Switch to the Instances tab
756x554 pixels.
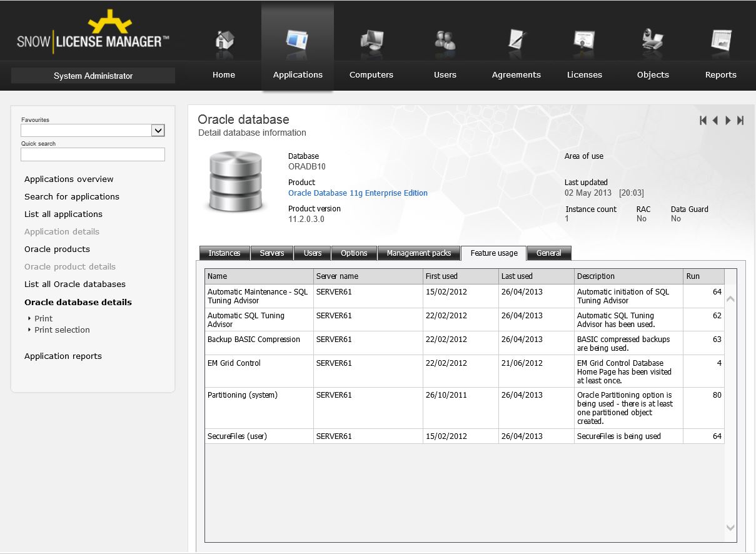224,253
